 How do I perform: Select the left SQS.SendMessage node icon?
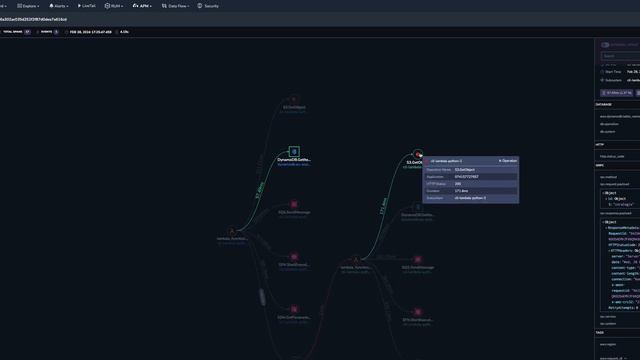coord(294,204)
